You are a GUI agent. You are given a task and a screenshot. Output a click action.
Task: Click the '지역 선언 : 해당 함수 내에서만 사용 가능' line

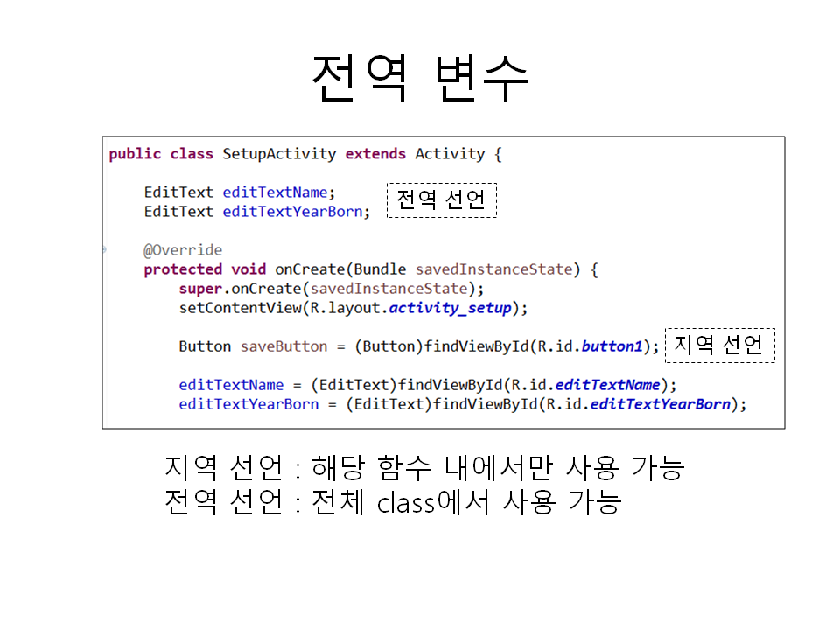[x=424, y=467]
